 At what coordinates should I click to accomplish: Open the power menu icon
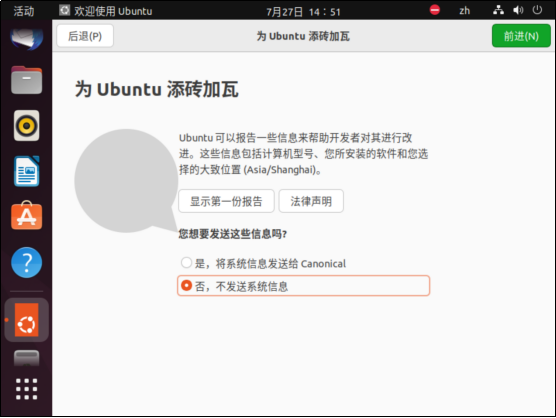pos(537,10)
